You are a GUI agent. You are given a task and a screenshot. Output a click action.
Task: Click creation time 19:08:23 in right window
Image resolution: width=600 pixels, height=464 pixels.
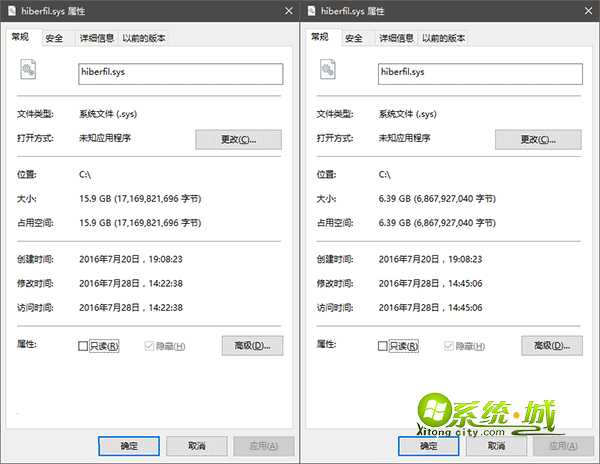[430, 259]
